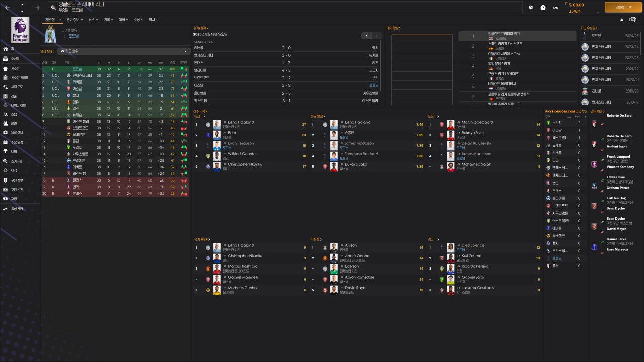Open the 경기/결과 section header

click(x=200, y=28)
